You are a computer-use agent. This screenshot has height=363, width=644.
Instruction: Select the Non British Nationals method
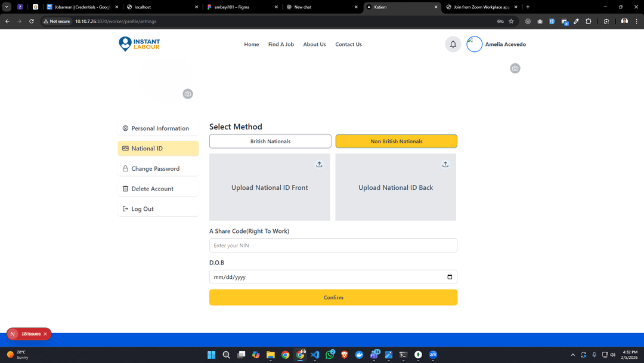click(x=396, y=141)
